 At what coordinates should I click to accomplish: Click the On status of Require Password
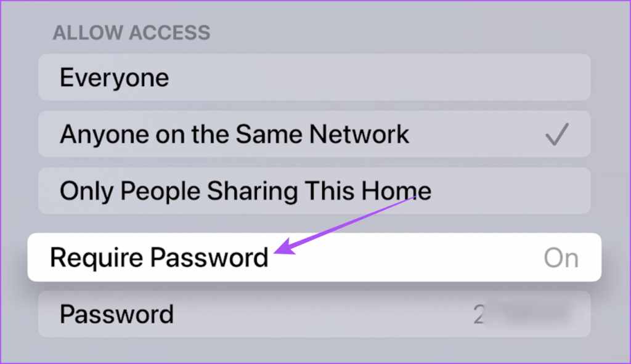(x=561, y=258)
